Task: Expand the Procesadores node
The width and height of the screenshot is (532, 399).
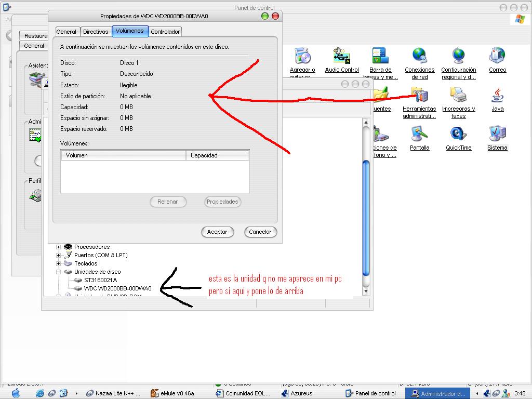Action: (58, 247)
